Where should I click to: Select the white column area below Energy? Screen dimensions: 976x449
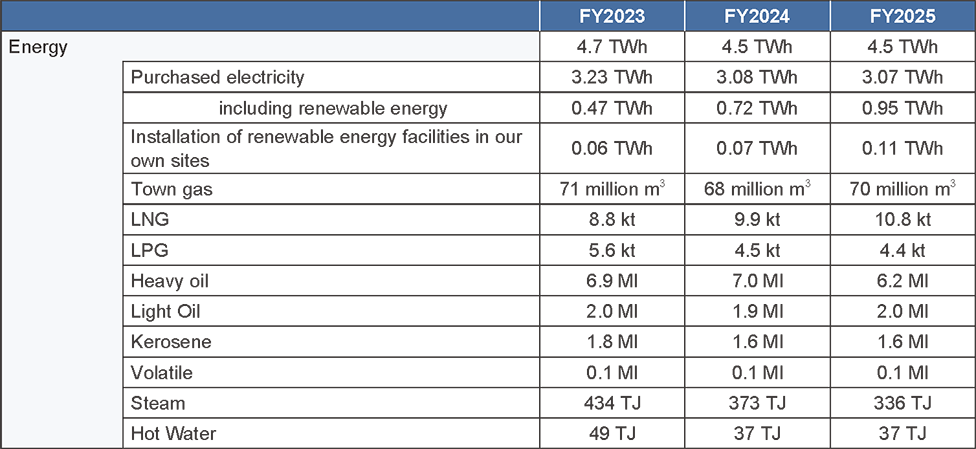click(61, 250)
